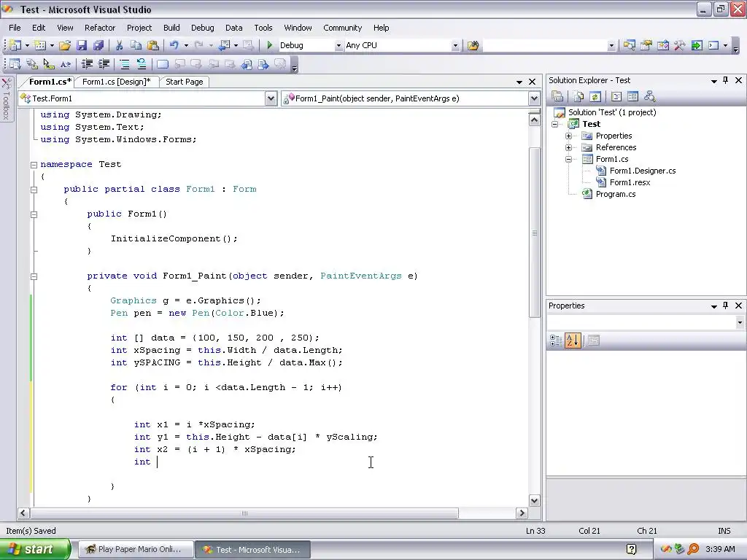
Task: Switch to the Start Page tab
Action: 185,82
